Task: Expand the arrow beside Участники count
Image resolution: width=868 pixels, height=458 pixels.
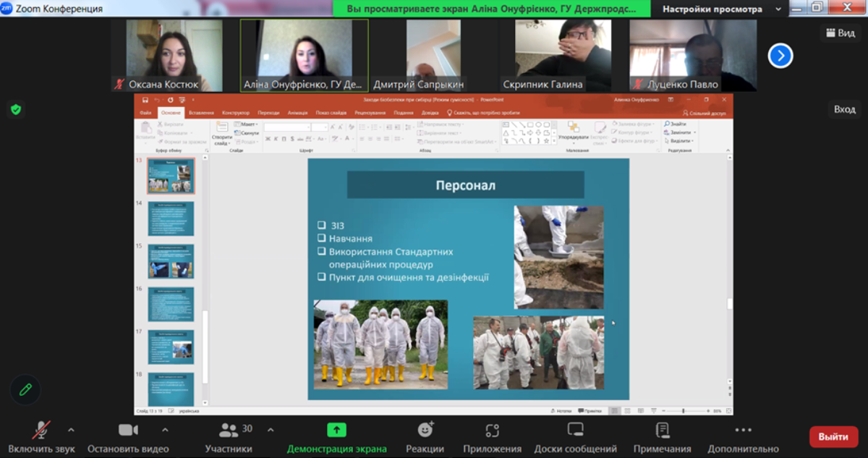Action: pos(271,430)
